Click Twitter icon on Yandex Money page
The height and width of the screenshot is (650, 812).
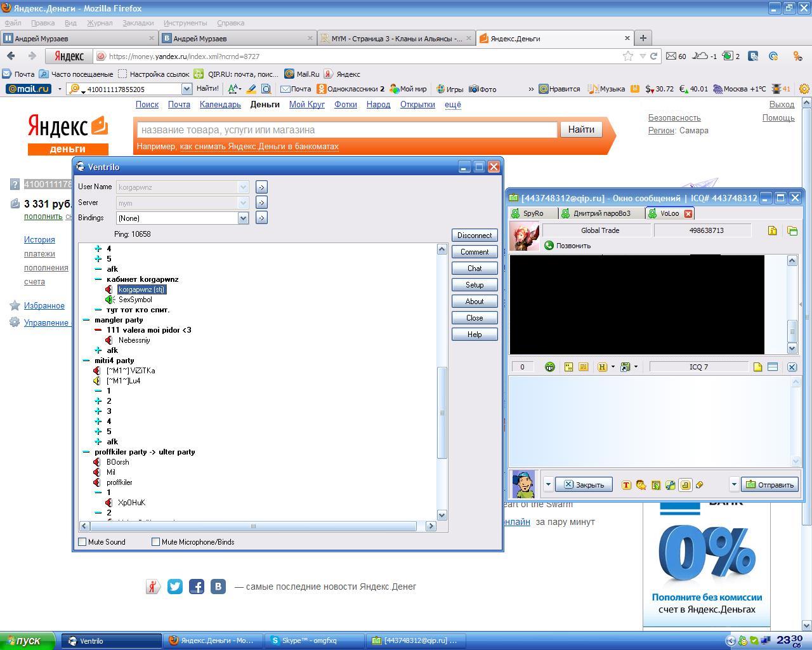coord(175,587)
